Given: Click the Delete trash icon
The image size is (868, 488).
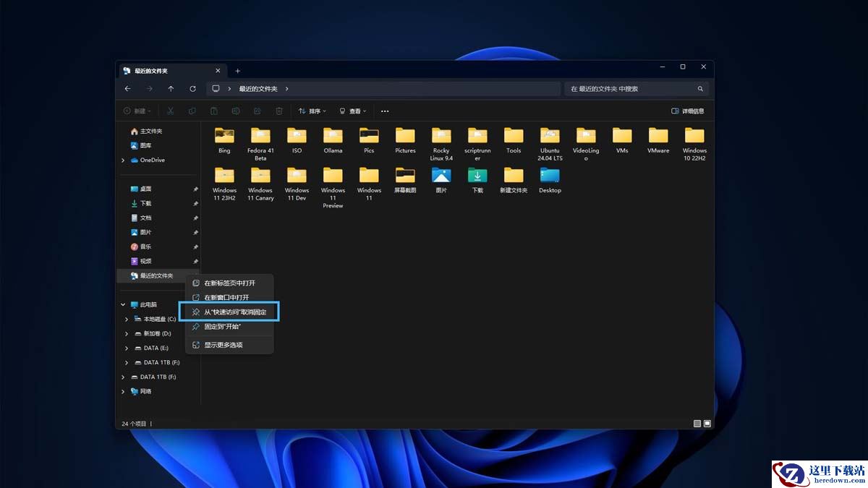Looking at the screenshot, I should [279, 111].
